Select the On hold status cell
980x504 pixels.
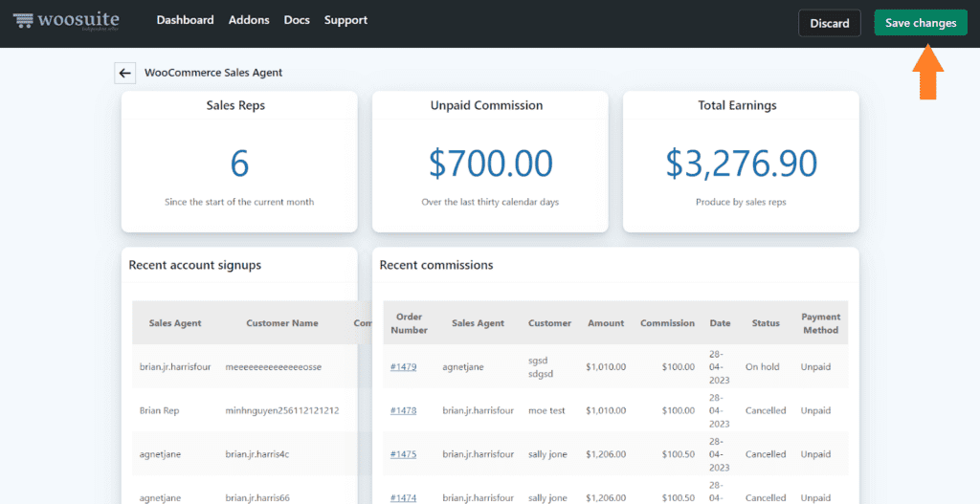click(763, 366)
